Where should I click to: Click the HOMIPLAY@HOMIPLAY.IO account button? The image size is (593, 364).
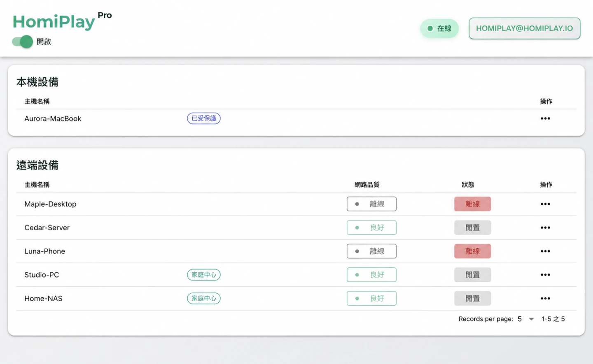coord(524,28)
